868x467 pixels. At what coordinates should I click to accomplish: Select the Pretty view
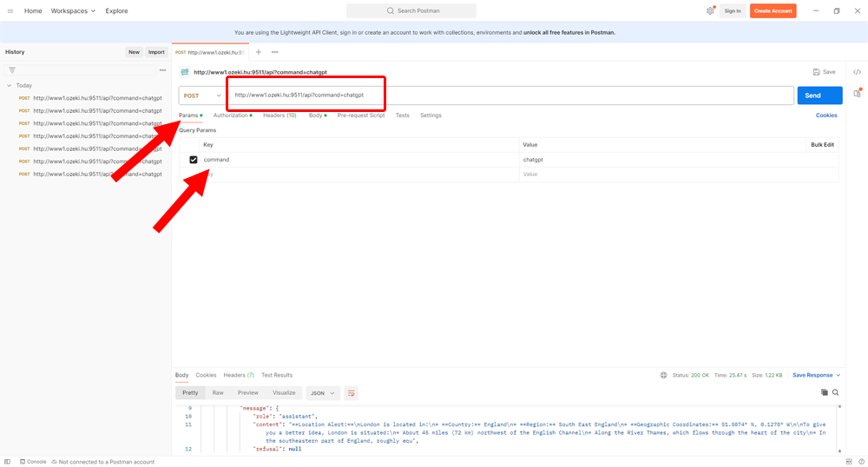190,393
